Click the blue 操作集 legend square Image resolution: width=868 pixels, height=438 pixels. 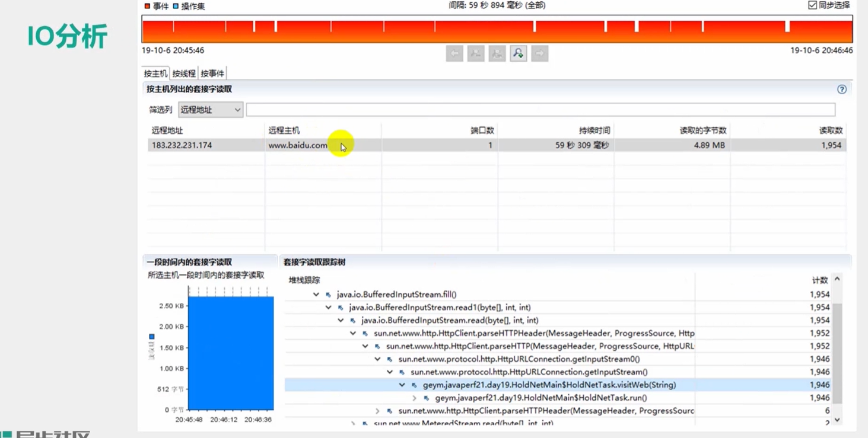point(176,6)
